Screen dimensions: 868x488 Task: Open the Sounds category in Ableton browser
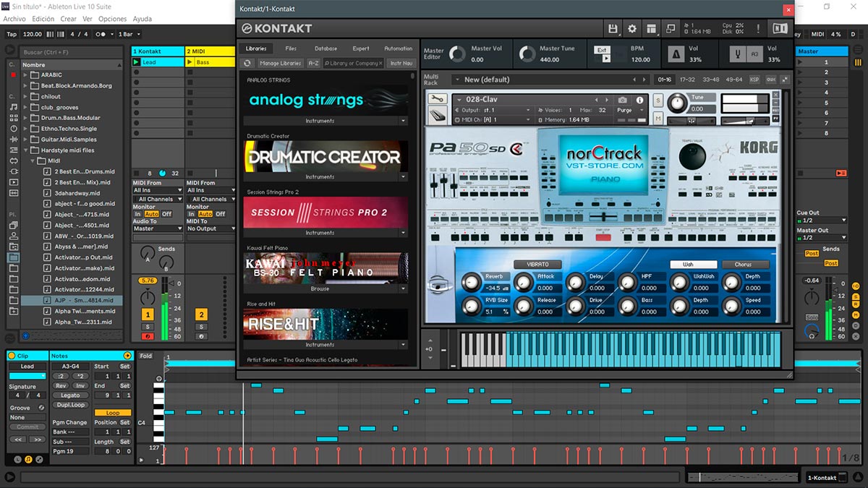[14, 106]
